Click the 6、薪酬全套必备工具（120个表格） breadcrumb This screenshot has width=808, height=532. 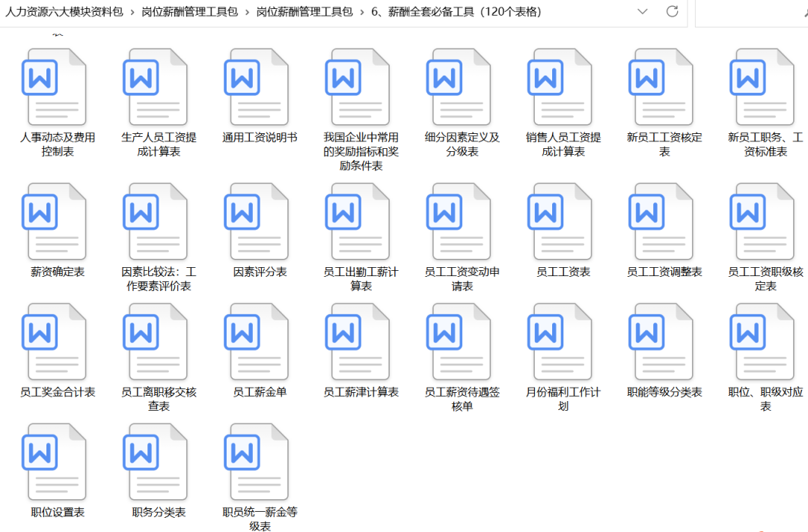pyautogui.click(x=456, y=12)
